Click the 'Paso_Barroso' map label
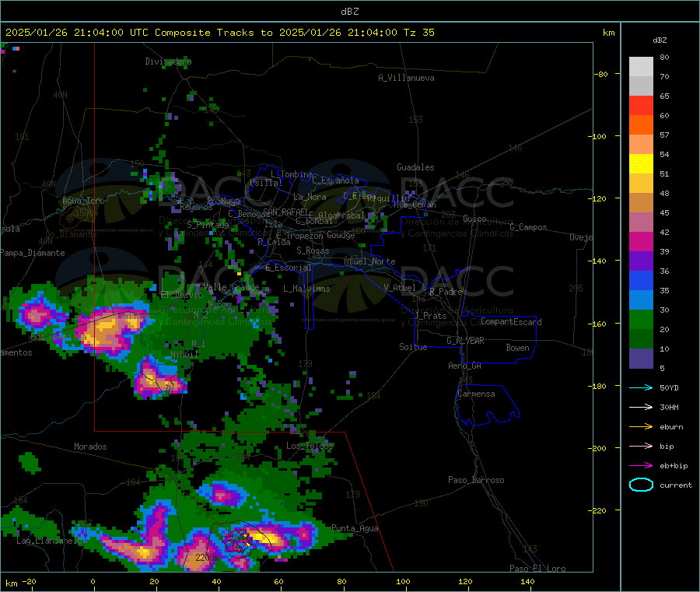This screenshot has height=592, width=700. (476, 480)
